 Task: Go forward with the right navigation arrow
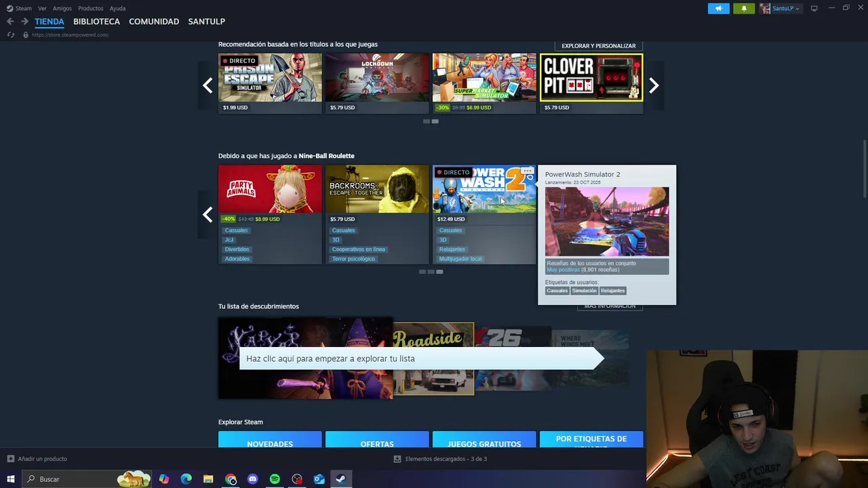tap(24, 21)
